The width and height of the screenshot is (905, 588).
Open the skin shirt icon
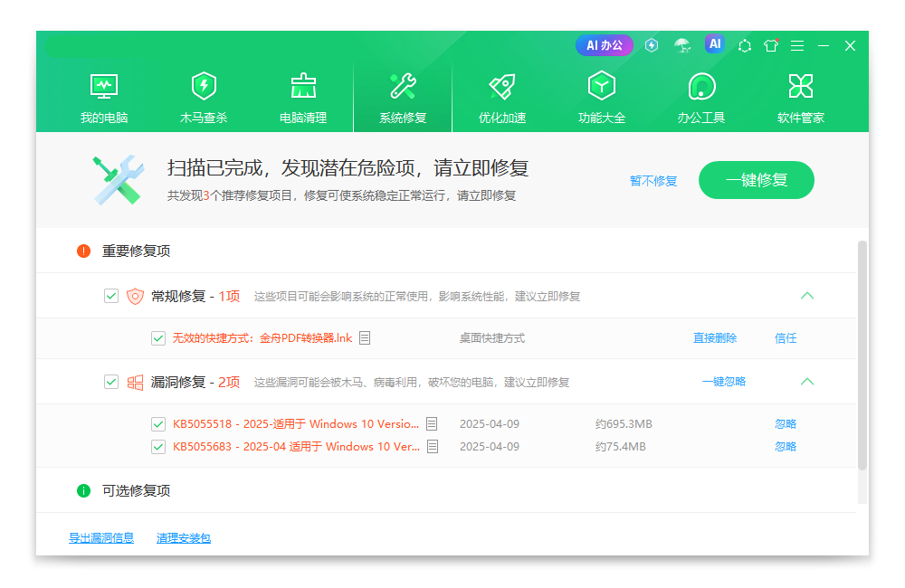(x=771, y=45)
